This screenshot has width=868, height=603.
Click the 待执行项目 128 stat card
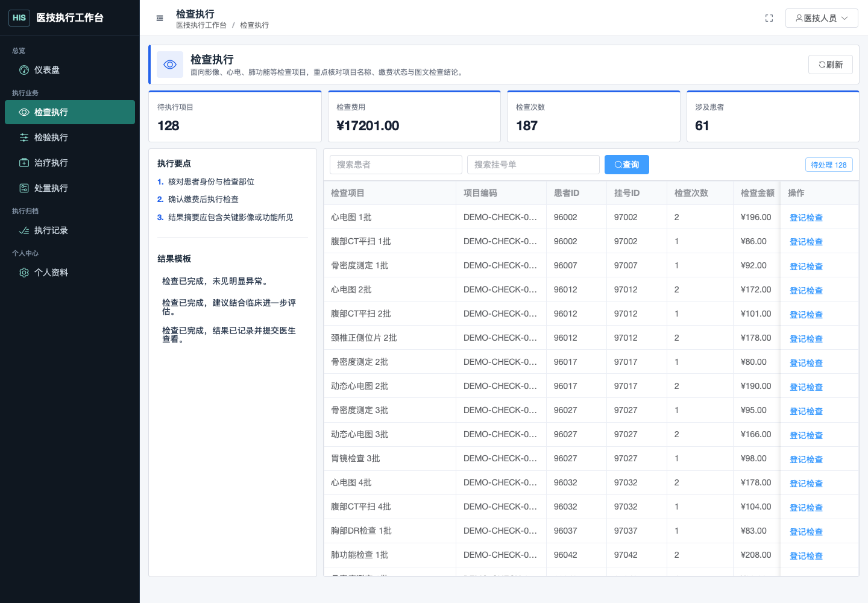pyautogui.click(x=235, y=116)
